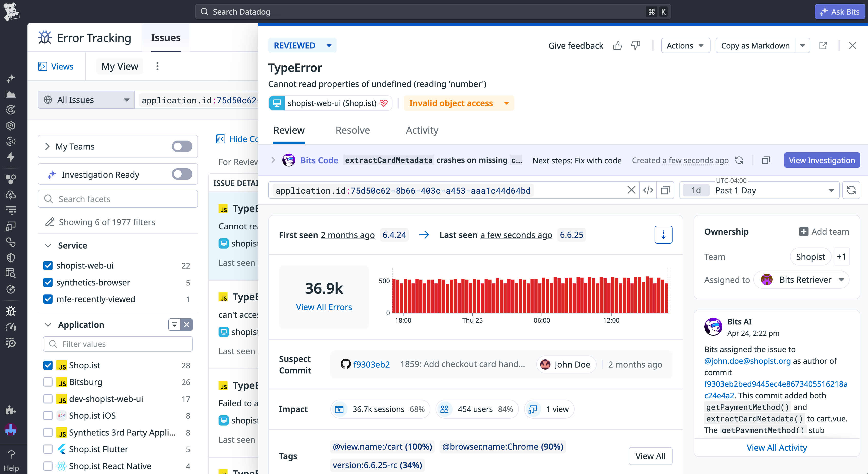
Task: Open the Past 1 Day time dropdown
Action: (x=759, y=190)
